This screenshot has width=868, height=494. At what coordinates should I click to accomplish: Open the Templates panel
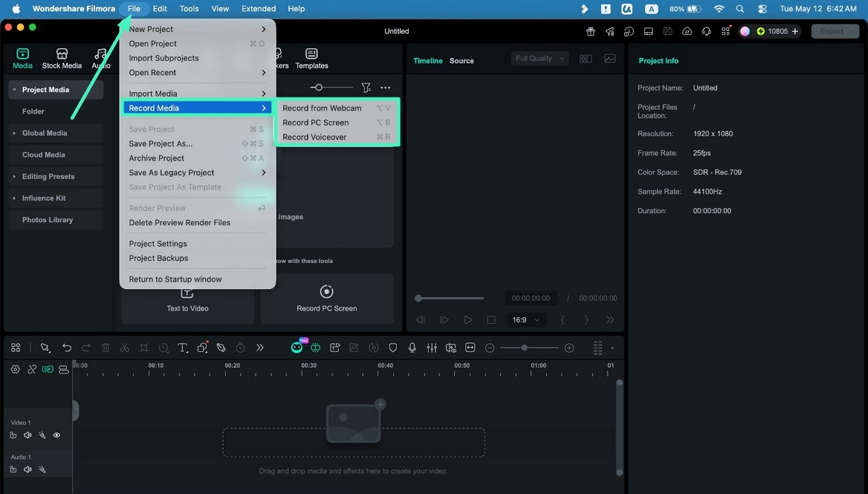(311, 59)
